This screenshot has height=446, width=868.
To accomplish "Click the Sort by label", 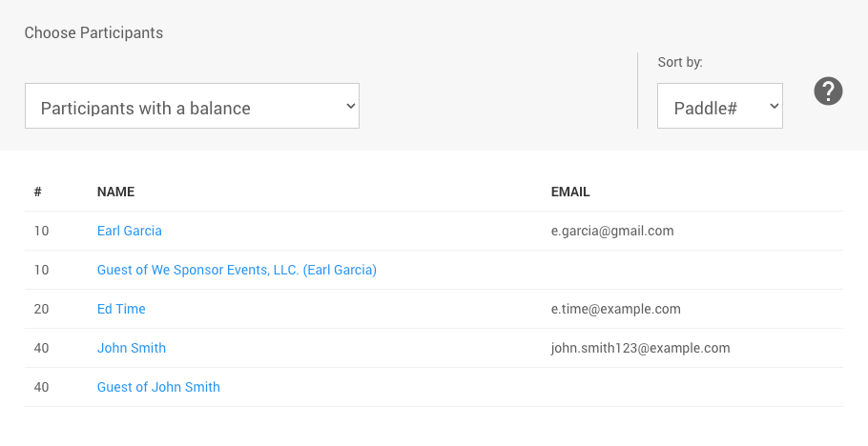I will click(680, 63).
